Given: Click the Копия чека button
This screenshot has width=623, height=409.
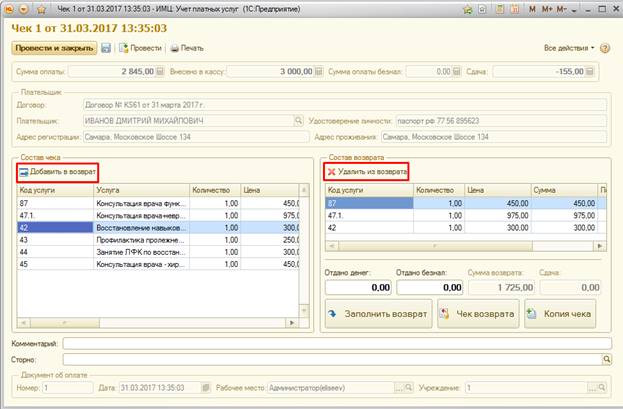Looking at the screenshot, I should (561, 314).
